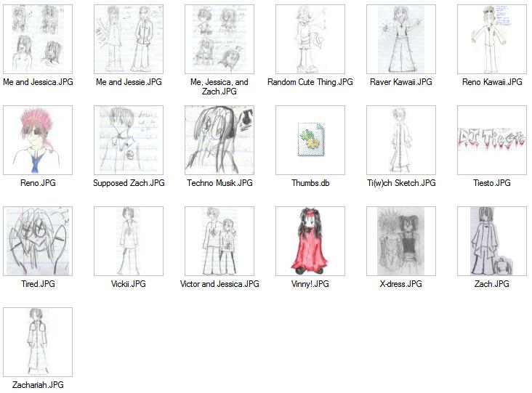Click the label Me, Jessica, and Zach.JPG

coord(219,86)
